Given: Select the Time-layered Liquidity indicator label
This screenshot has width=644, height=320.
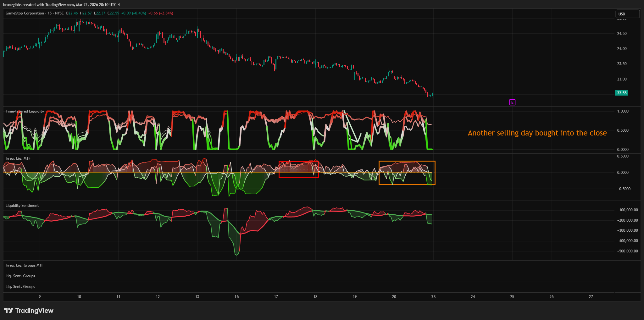Looking at the screenshot, I should (x=25, y=111).
